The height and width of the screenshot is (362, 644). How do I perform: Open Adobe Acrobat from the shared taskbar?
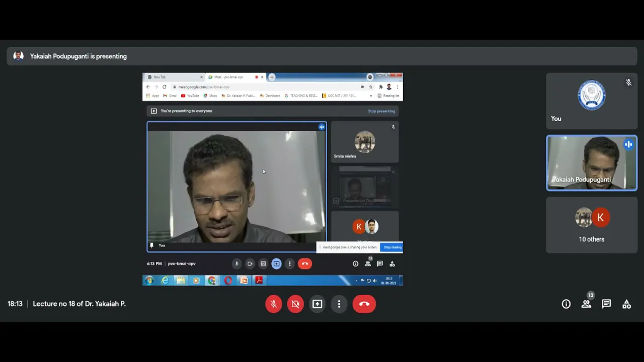click(x=259, y=281)
